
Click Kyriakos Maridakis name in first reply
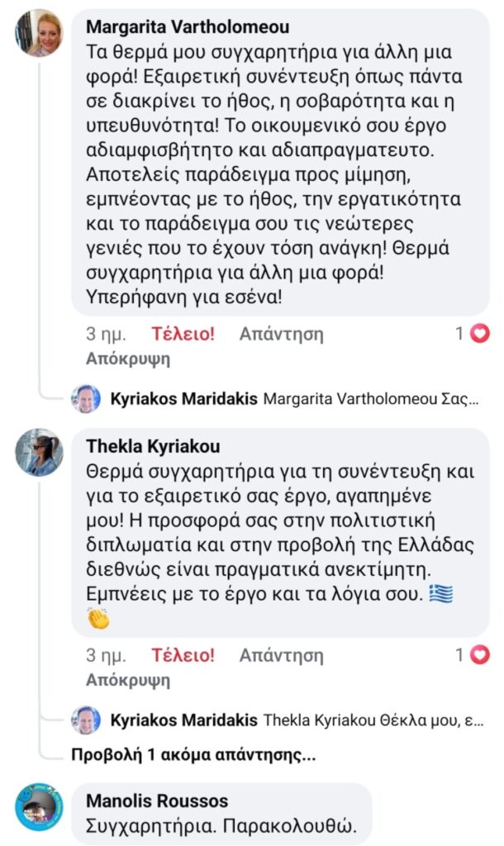point(183,400)
